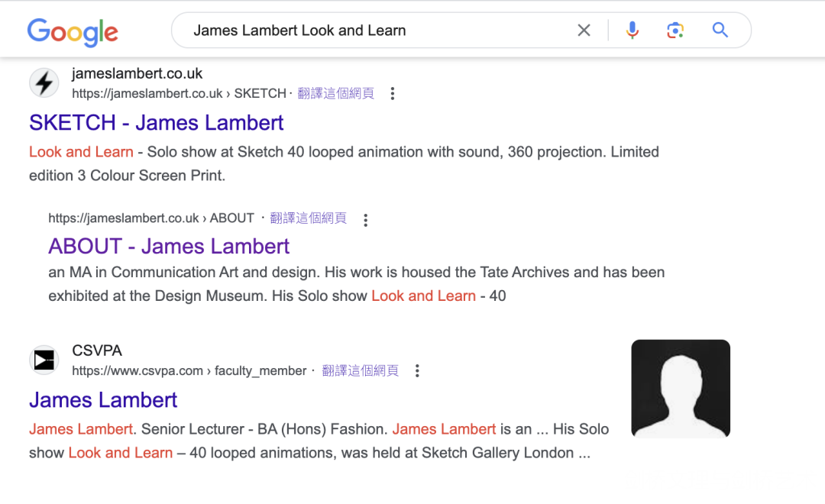The height and width of the screenshot is (504, 825).
Task: Click the https://jameslambert.co.uk › ABOUT URL
Action: point(151,218)
